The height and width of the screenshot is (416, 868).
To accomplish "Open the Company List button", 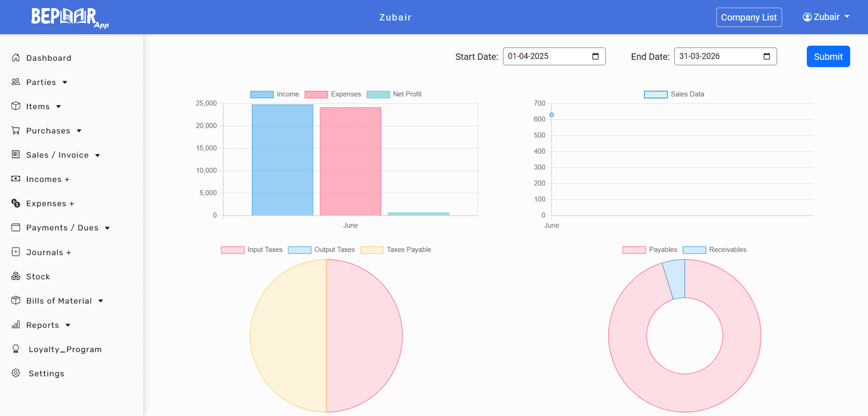I will (x=749, y=17).
